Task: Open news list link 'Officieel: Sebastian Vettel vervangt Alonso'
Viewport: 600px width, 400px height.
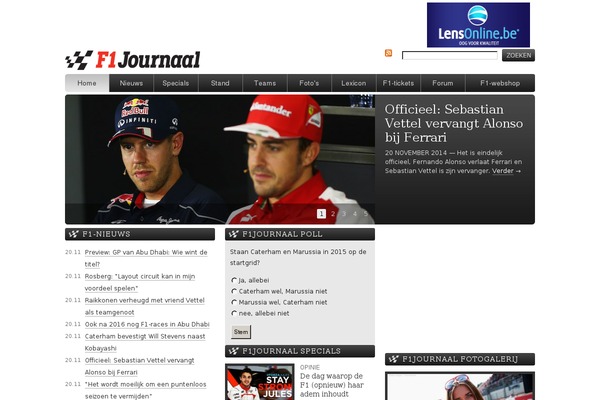Action: pyautogui.click(x=139, y=366)
